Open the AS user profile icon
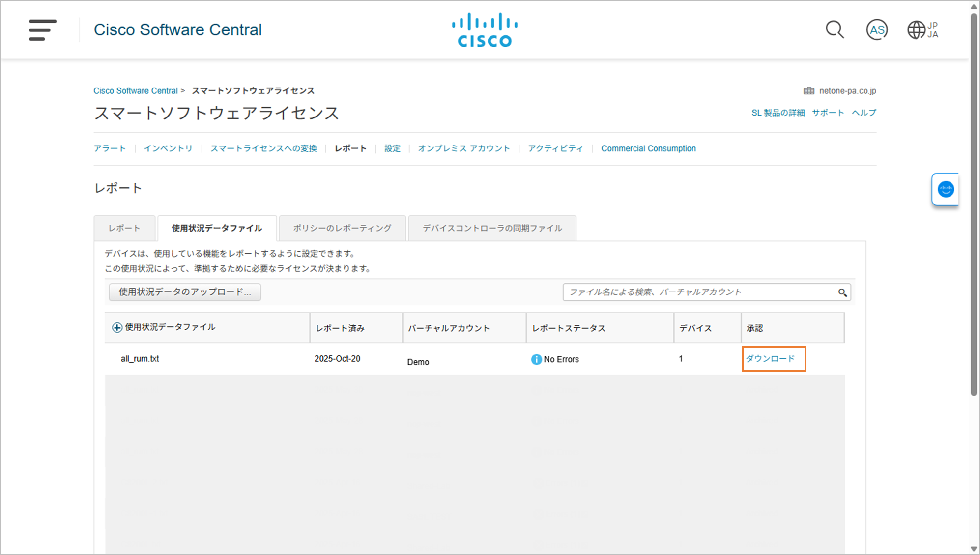 click(x=876, y=30)
